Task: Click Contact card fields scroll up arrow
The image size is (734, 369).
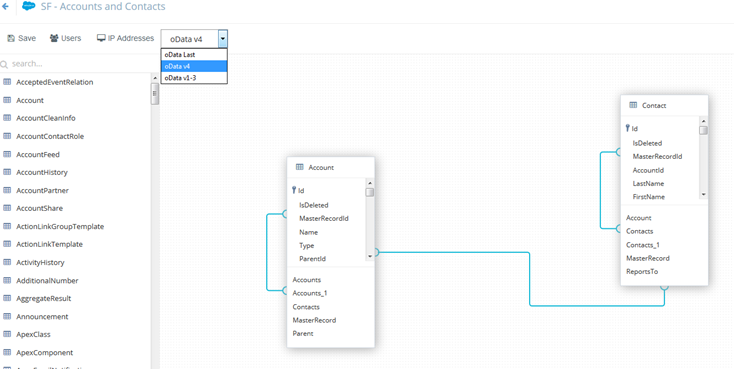Action: tap(704, 121)
